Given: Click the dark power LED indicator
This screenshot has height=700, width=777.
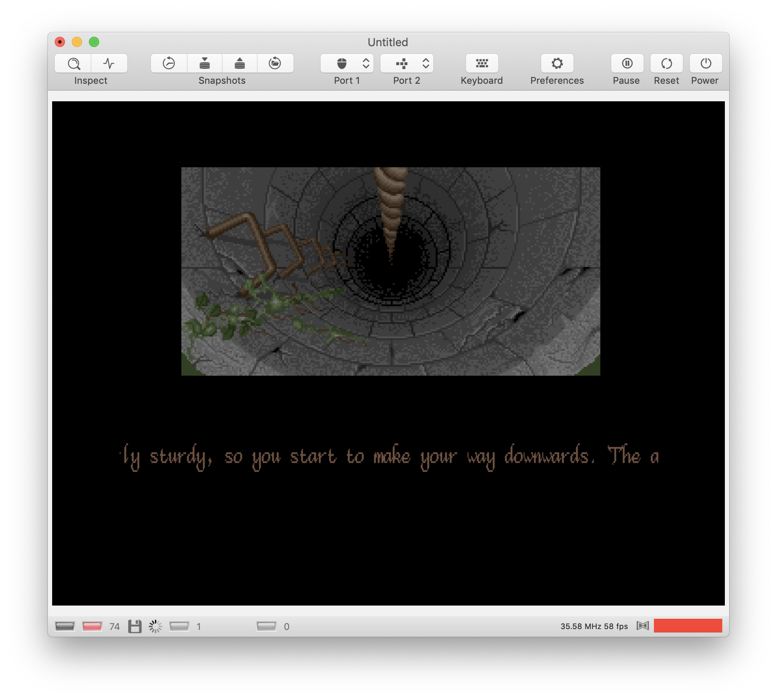Looking at the screenshot, I should pos(65,626).
